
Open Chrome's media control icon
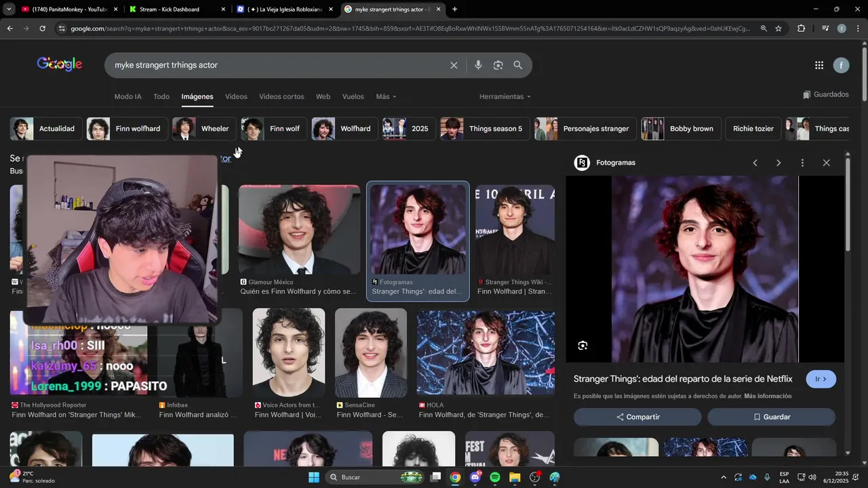click(825, 28)
